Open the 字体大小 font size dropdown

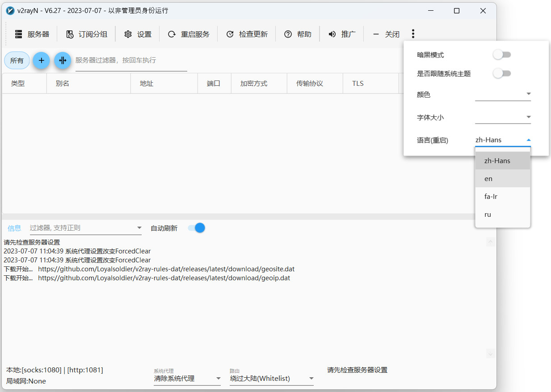[503, 117]
